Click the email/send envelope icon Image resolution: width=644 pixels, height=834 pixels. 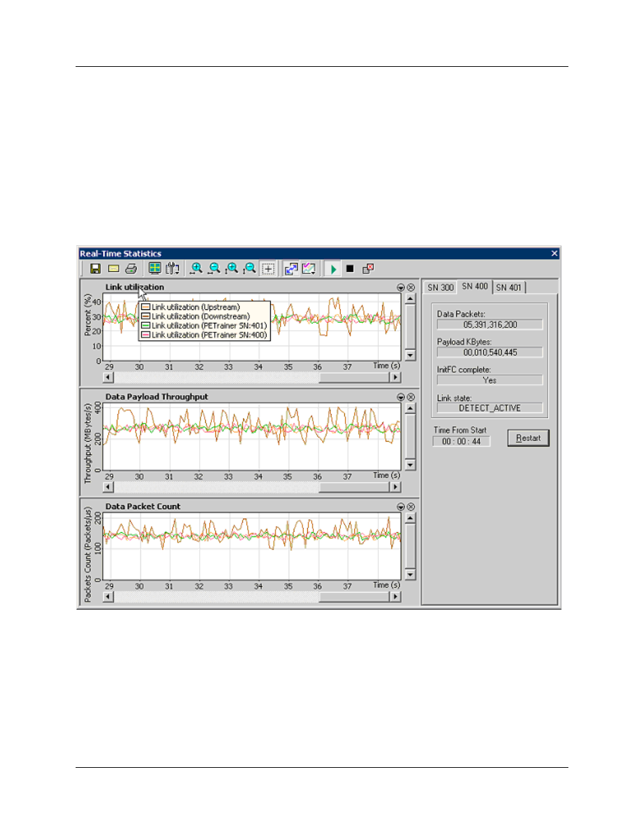click(x=113, y=269)
